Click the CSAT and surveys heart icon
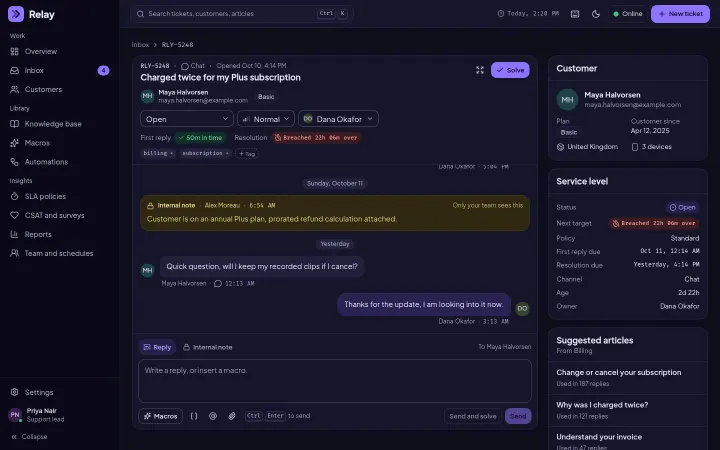This screenshot has width=720, height=450. pos(15,215)
